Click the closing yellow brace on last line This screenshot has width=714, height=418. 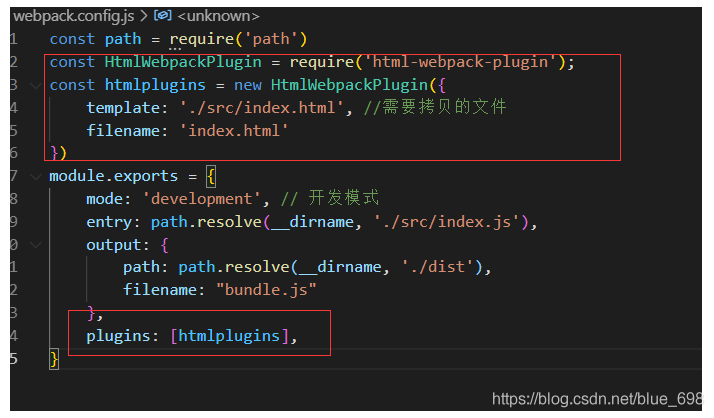54,359
